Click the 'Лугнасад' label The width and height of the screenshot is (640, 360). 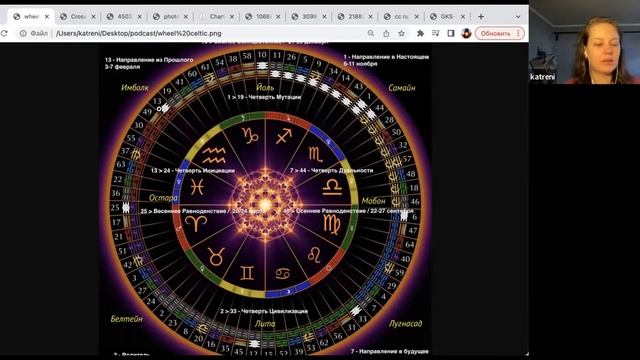coord(405,324)
